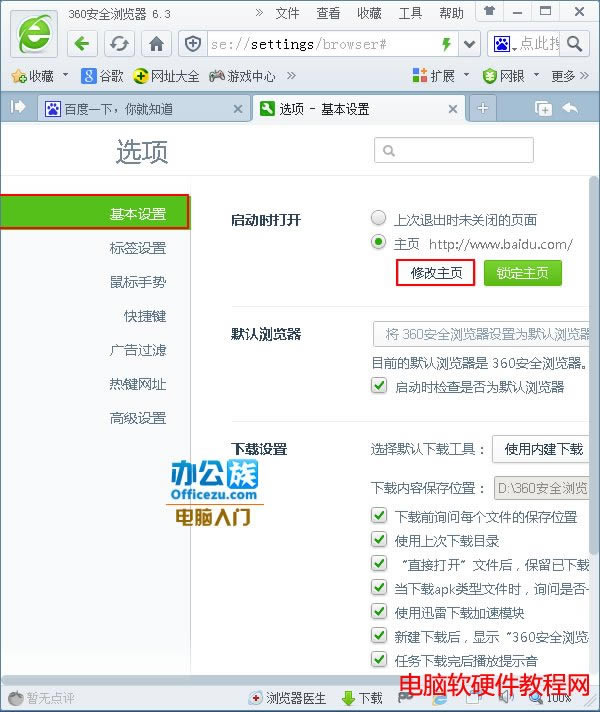
Task: Toggle 使用迅雷下载加速模块 checkbox
Action: [x=379, y=612]
